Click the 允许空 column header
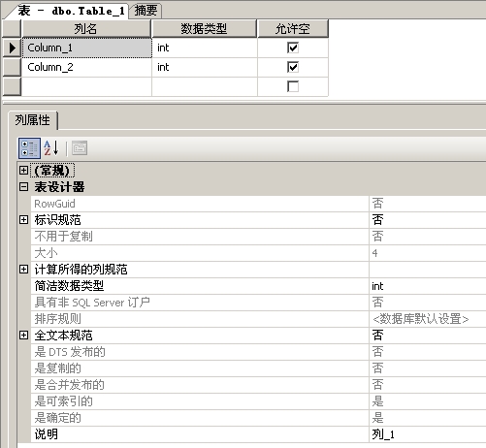Image resolution: width=486 pixels, height=448 pixels. pyautogui.click(x=293, y=29)
